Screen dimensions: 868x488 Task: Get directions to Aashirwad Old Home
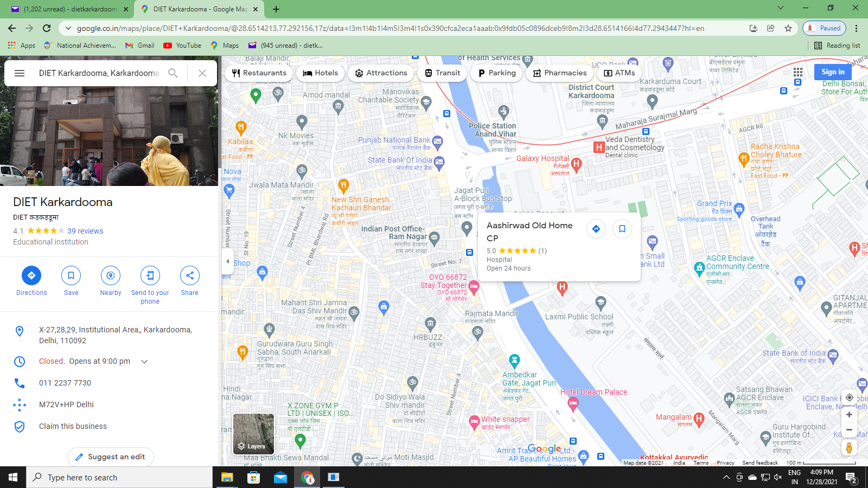tap(596, 229)
